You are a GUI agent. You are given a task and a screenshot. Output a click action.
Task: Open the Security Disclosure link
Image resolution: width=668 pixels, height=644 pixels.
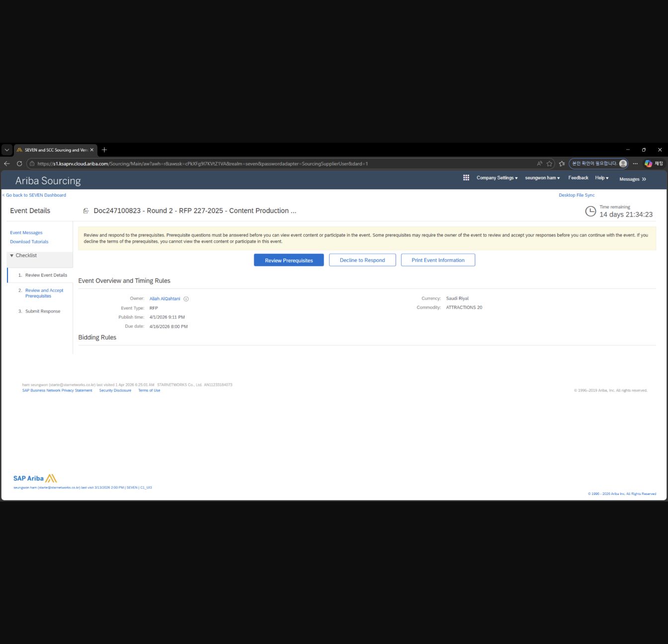click(x=115, y=391)
